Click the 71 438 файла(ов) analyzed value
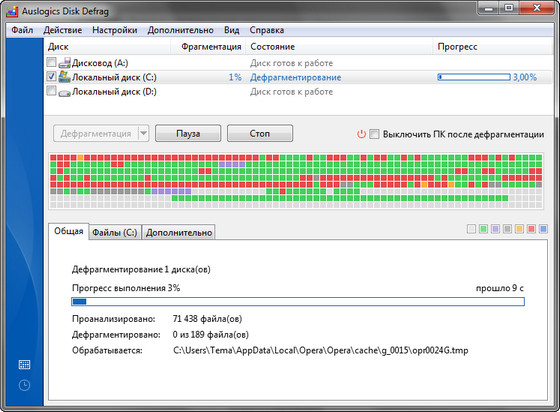The image size is (560, 412). pos(208,318)
